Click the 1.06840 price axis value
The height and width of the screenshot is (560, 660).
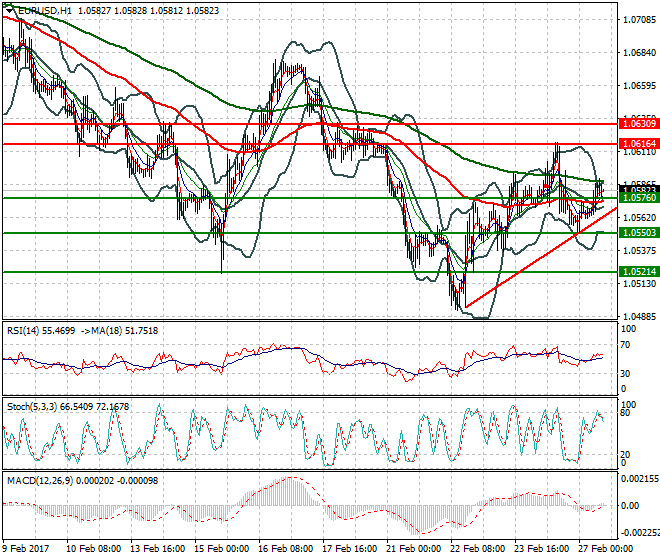[x=639, y=53]
